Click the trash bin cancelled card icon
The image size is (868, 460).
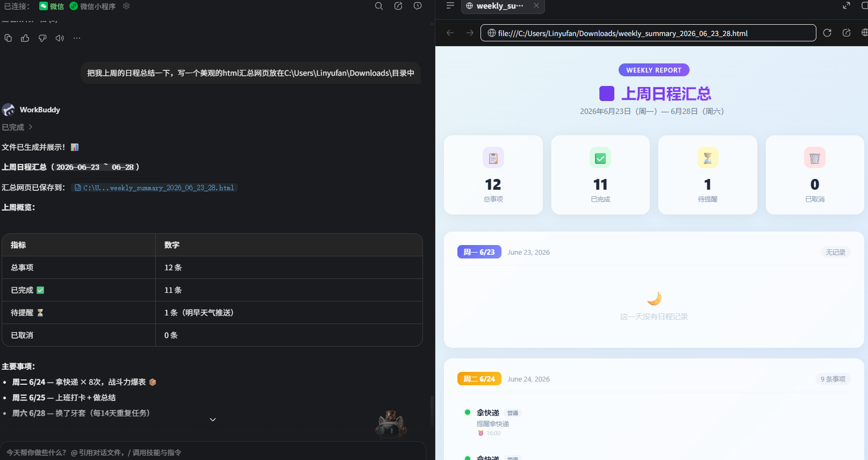click(815, 158)
